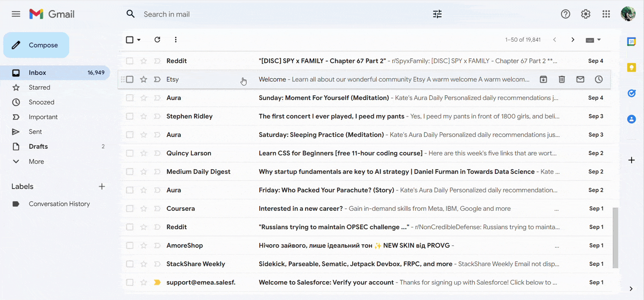This screenshot has width=644, height=300.
Task: Star the Stephen Ridley email
Action: tap(144, 116)
